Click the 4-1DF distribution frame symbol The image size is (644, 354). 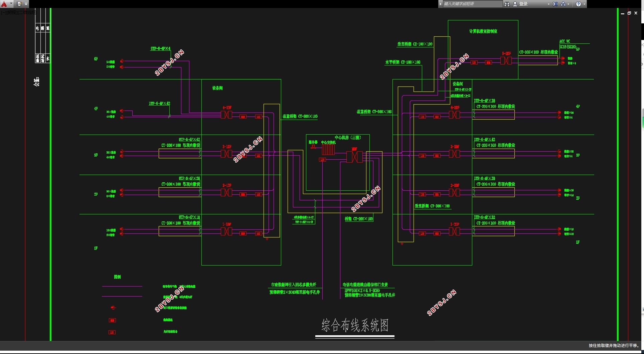226,115
